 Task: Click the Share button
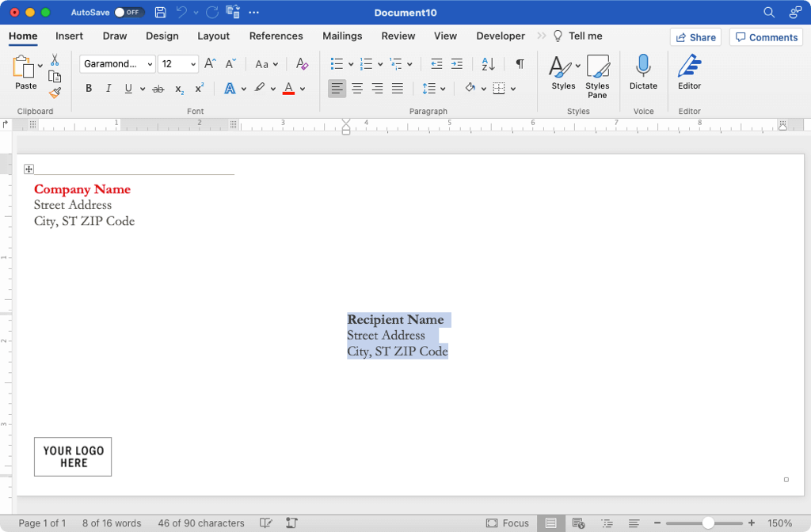[695, 36]
